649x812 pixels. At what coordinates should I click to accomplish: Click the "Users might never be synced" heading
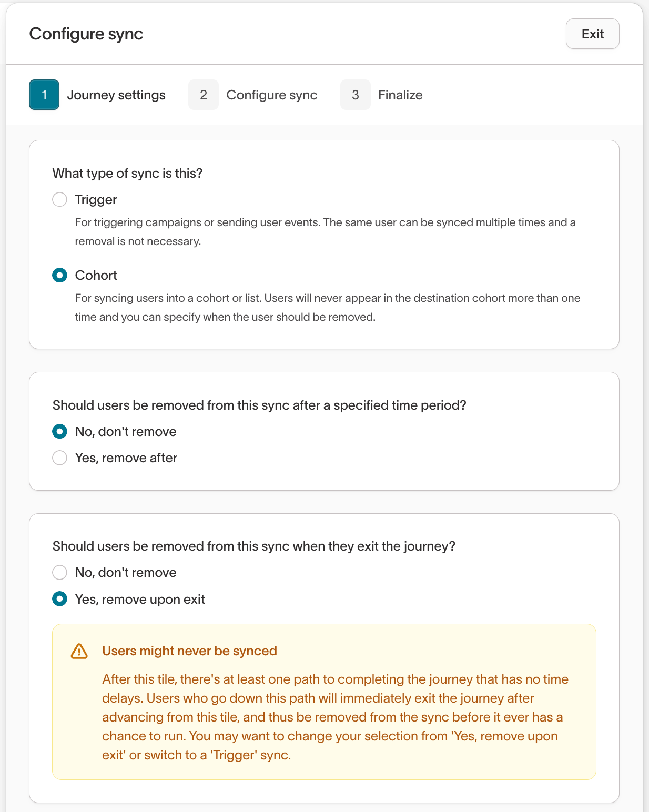click(189, 651)
